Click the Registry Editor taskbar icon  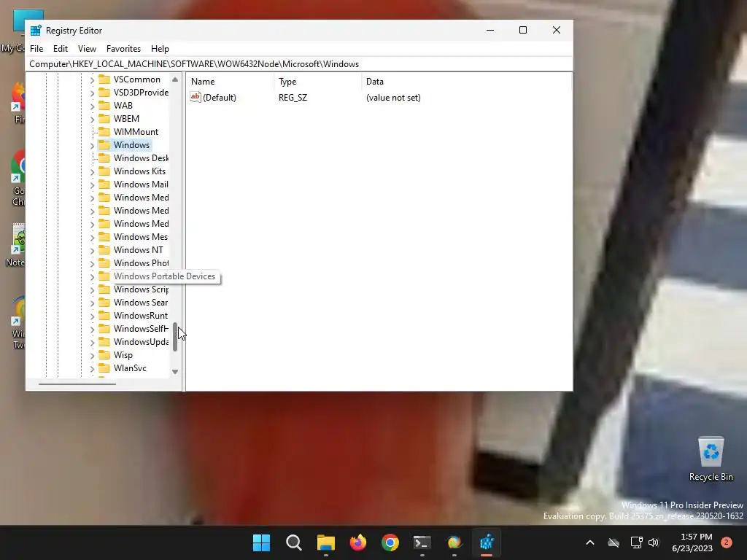(x=487, y=542)
